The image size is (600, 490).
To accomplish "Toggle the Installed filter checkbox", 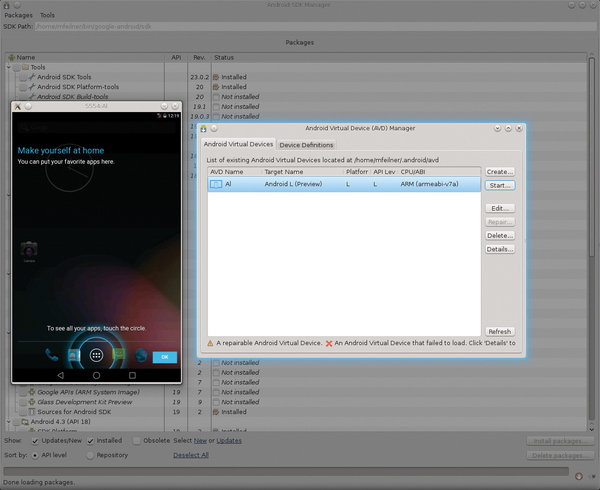I will click(90, 441).
